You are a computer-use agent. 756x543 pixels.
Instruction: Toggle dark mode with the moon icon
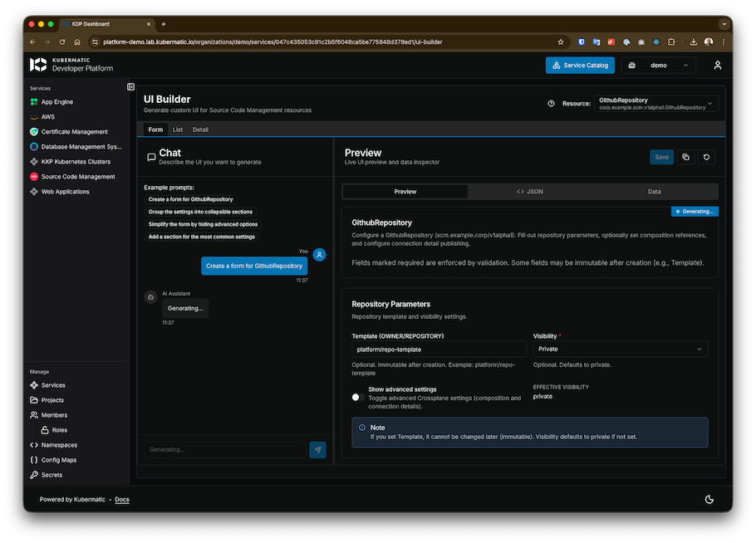click(x=709, y=499)
